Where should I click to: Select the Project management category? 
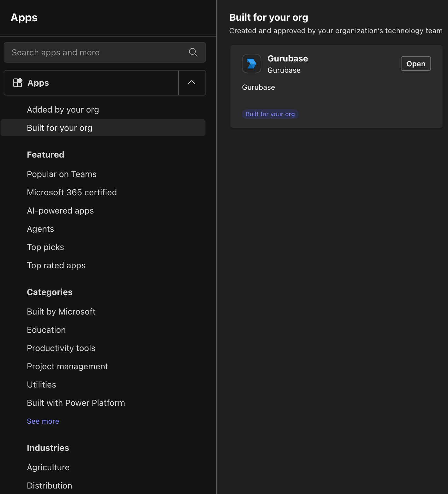pyautogui.click(x=67, y=366)
